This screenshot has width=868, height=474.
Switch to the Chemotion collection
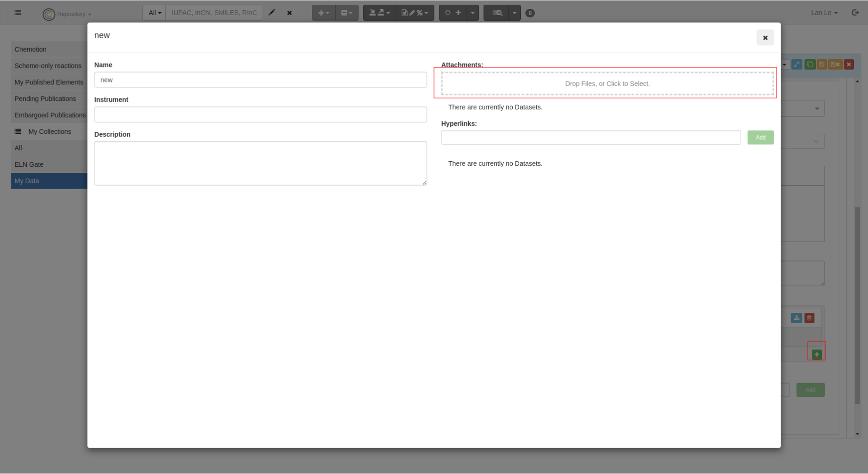(x=30, y=49)
